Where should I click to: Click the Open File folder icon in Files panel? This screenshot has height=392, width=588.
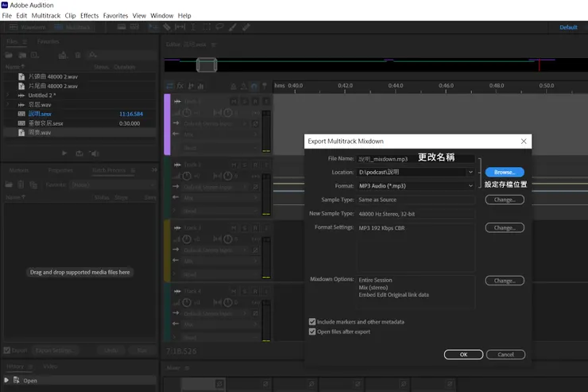[x=9, y=55]
